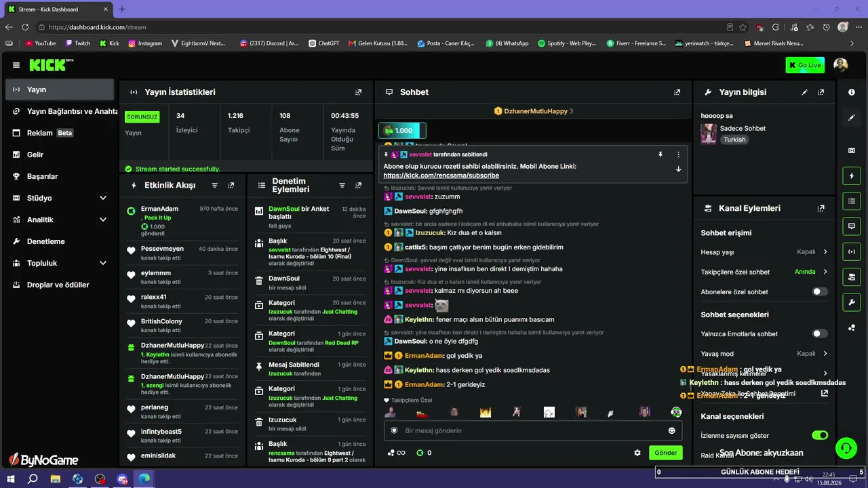This screenshot has height=488, width=868.
Task: Toggle Abonelere özel sohbet switch
Action: click(820, 291)
